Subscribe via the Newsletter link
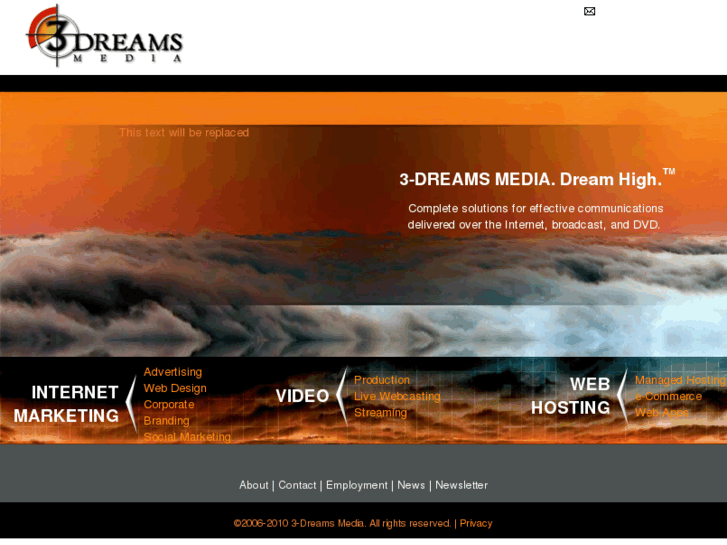The width and height of the screenshot is (727, 545). 461,485
